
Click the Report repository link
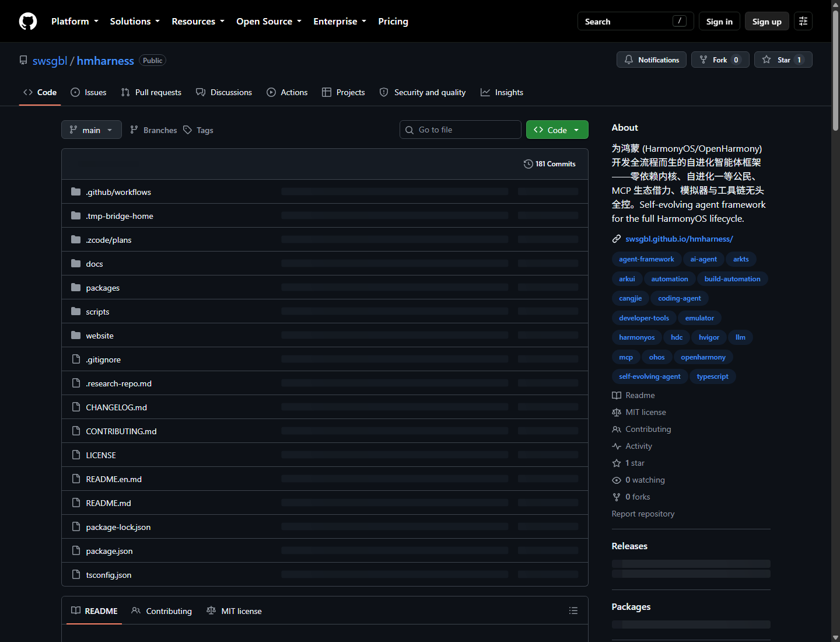pos(643,514)
